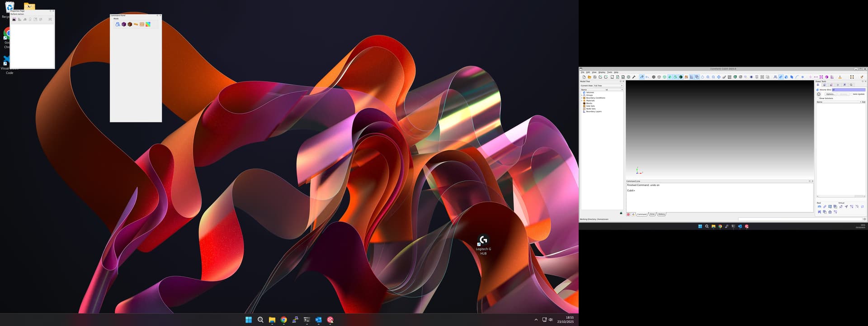Image resolution: width=868 pixels, height=326 pixels.
Task: Click the Undo arrow in Cubit toolbar
Action: (647, 77)
